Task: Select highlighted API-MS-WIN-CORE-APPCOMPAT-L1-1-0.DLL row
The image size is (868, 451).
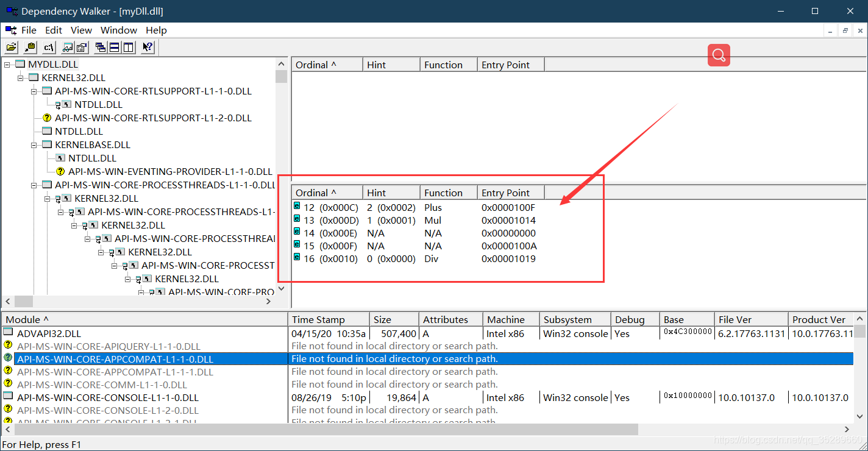Action: click(x=427, y=359)
